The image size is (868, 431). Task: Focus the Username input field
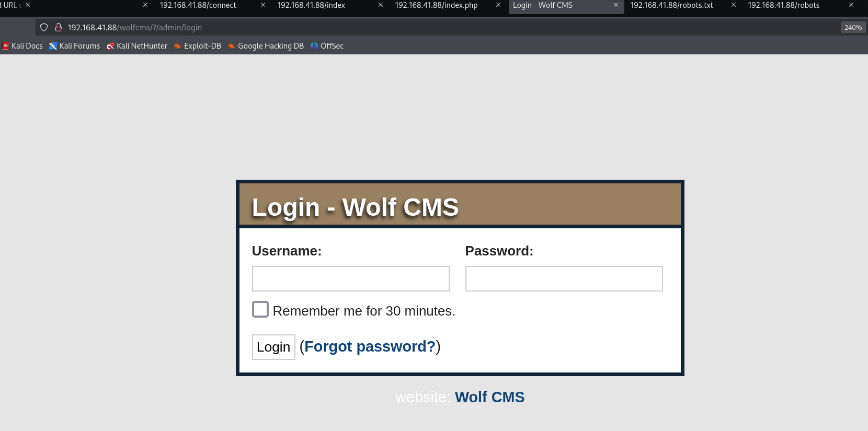coord(350,278)
